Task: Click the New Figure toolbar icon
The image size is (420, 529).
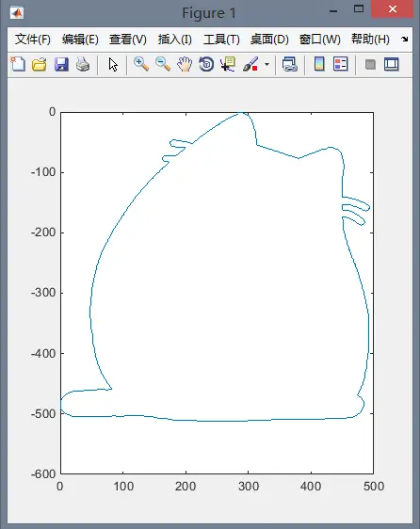Action: point(18,64)
